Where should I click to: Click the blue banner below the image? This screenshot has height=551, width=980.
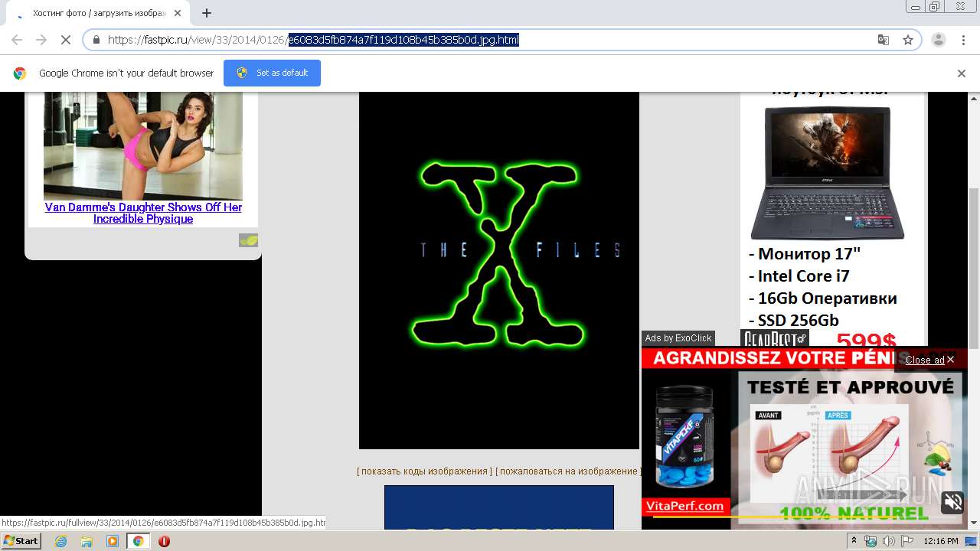(499, 507)
